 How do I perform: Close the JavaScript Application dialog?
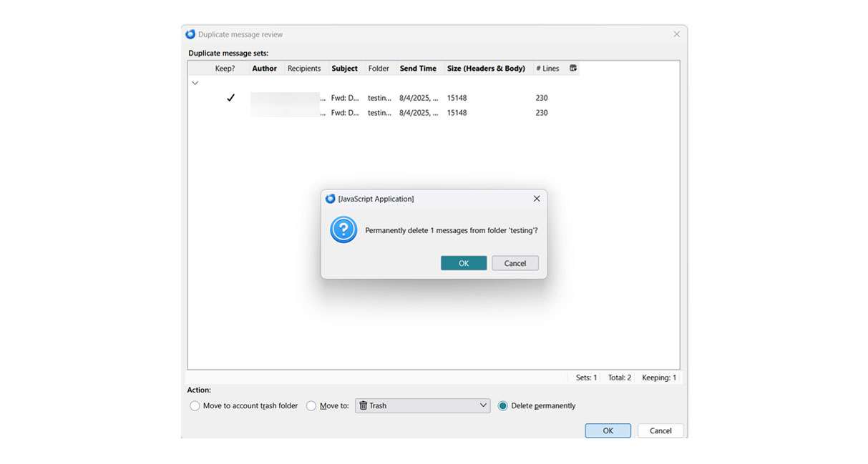[537, 199]
